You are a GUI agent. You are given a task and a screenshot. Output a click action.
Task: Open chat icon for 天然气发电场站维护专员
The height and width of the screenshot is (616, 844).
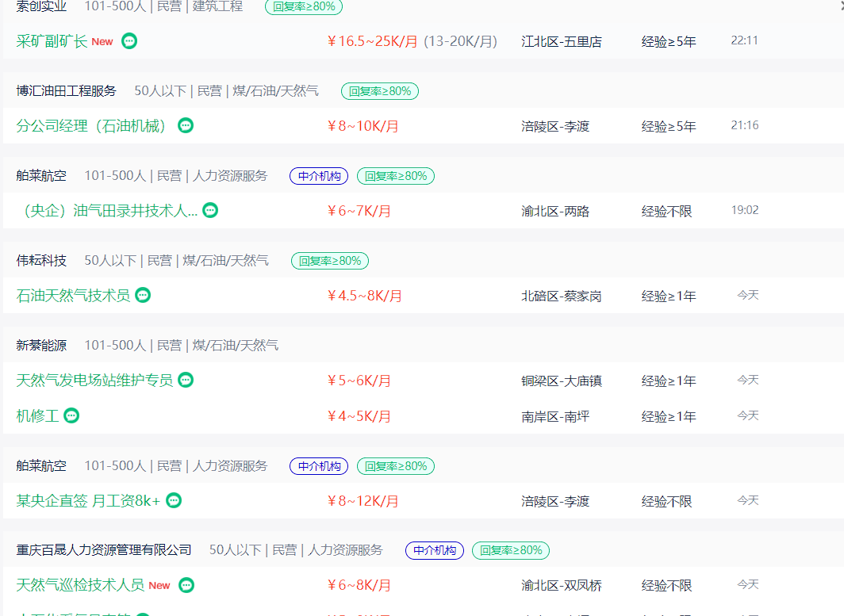[x=186, y=380]
